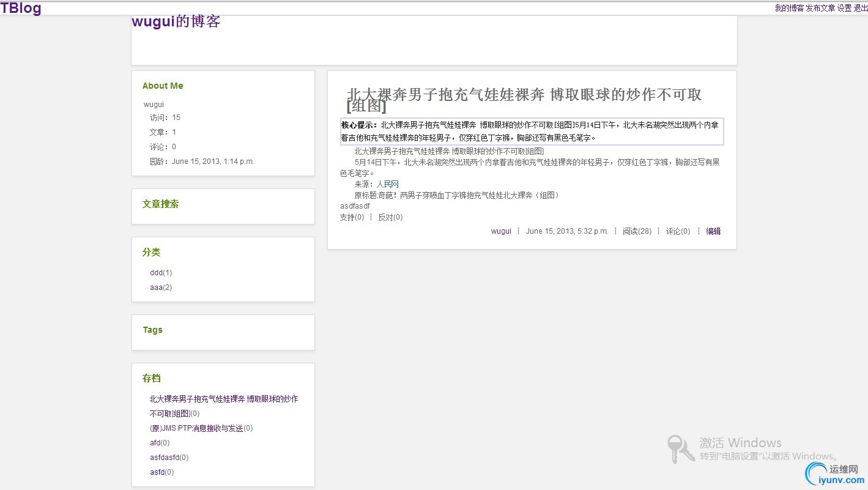Select category ddd(1)
The height and width of the screenshot is (490, 868).
click(x=161, y=273)
